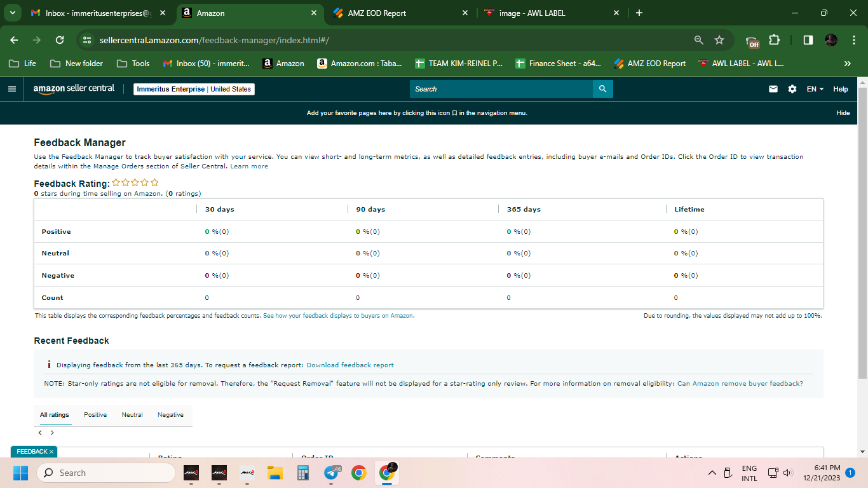Screen dimensions: 868x488
Task: Download feedback report link
Action: click(x=350, y=365)
